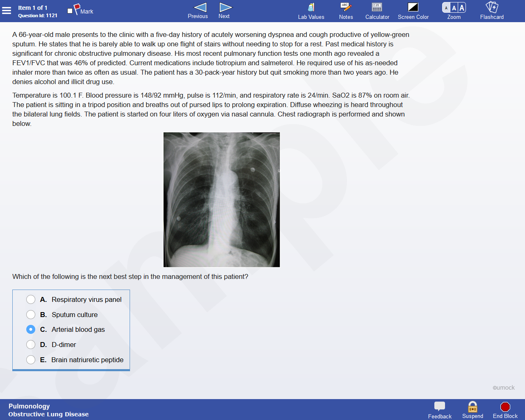
Task: Select the largest text size A
Action: [x=462, y=7]
